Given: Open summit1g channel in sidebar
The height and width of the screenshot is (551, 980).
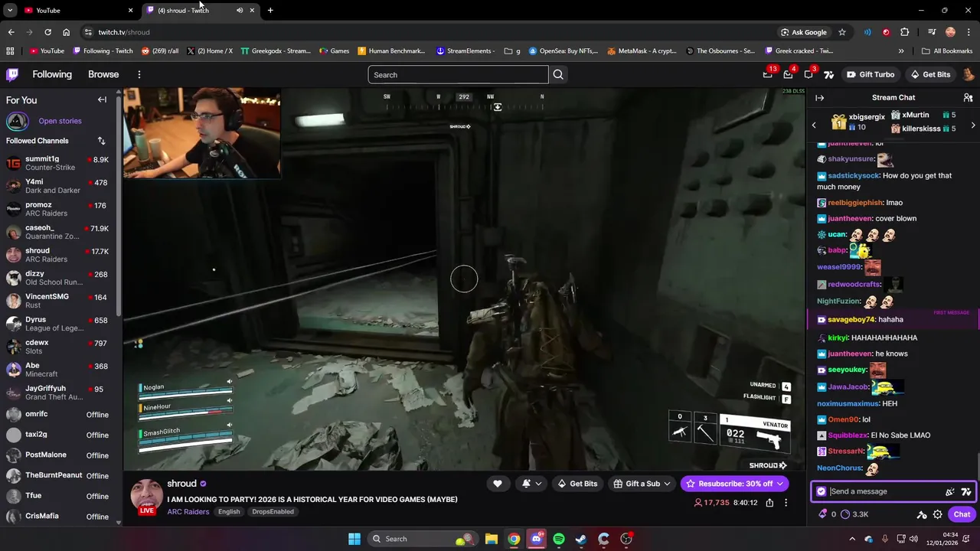Looking at the screenshot, I should [x=60, y=163].
